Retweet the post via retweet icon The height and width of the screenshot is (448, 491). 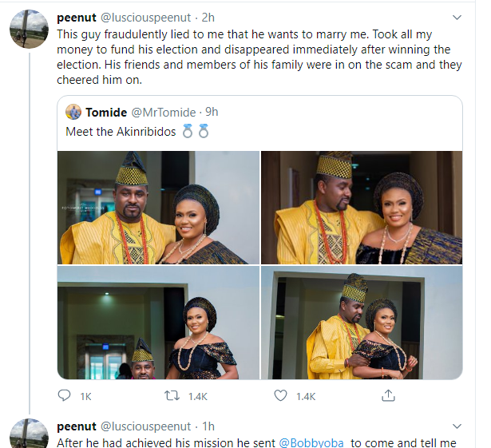click(x=172, y=395)
